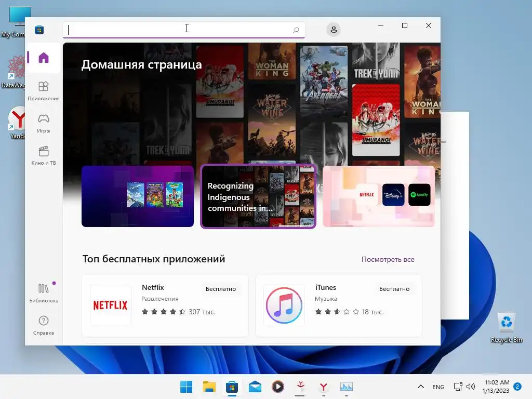Viewport: 532px width, 399px height.
Task: Click Бесплатно button for iTunes
Action: (394, 289)
